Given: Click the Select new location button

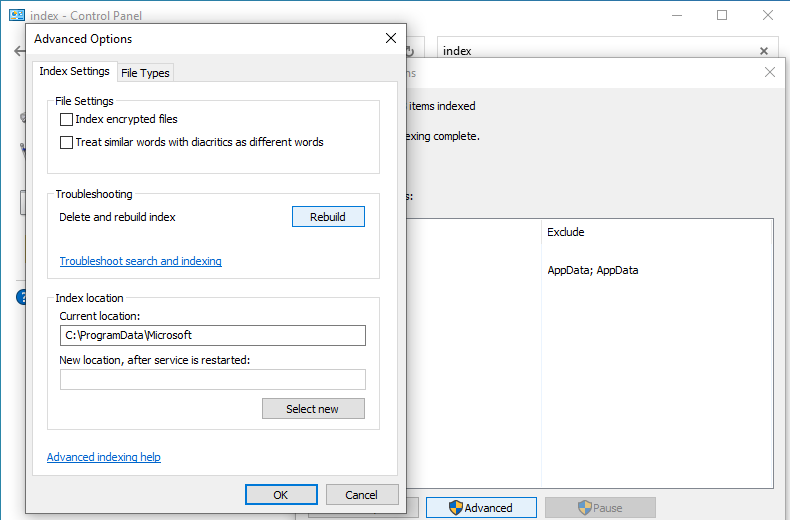Looking at the screenshot, I should [x=312, y=409].
